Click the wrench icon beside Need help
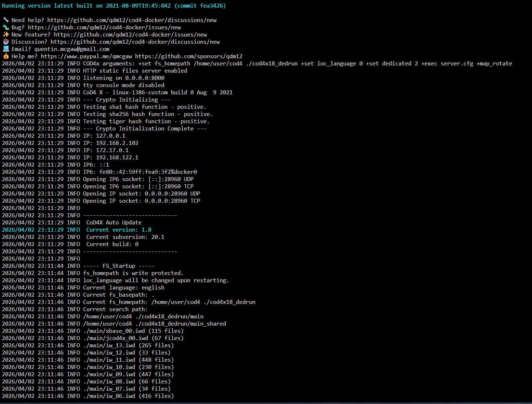 (6, 20)
